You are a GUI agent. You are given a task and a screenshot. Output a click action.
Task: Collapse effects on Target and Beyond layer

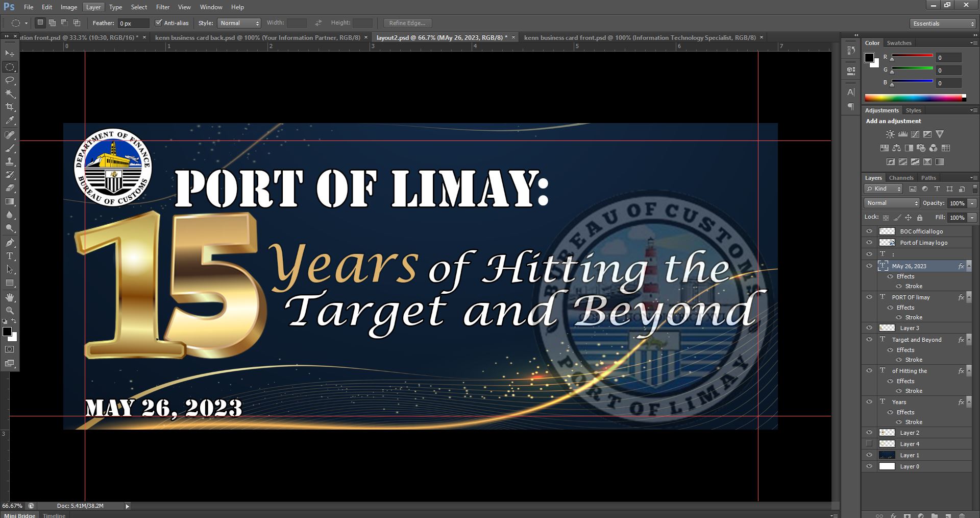click(969, 340)
